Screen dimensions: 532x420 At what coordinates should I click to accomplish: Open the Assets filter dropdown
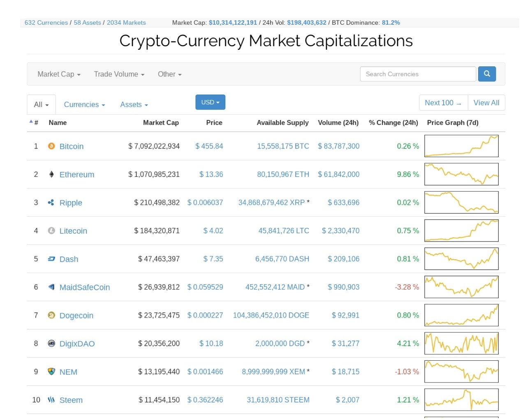[134, 104]
